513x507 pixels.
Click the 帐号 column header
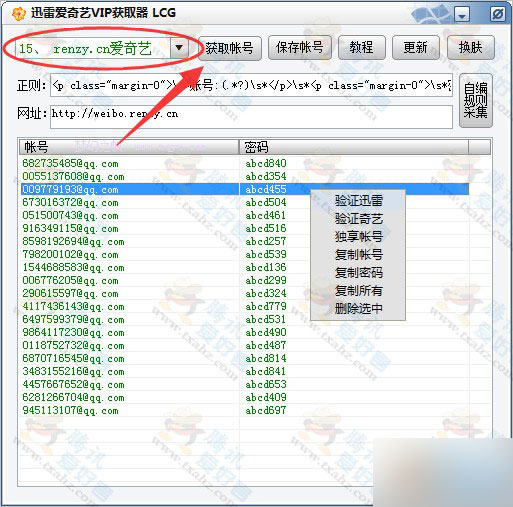point(129,147)
